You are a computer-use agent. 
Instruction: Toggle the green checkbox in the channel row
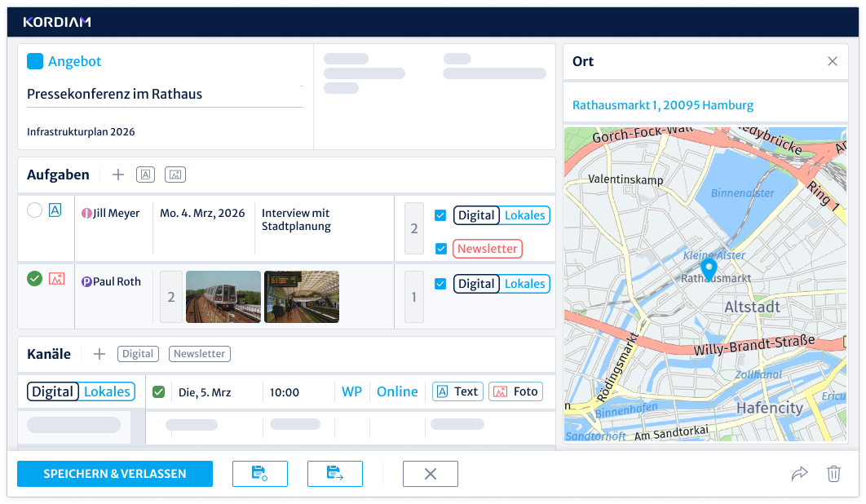click(158, 391)
